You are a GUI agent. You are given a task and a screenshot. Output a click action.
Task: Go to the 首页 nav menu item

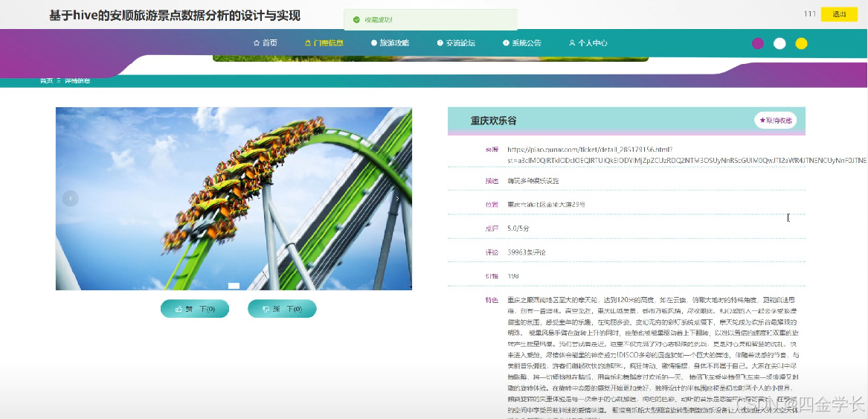pyautogui.click(x=266, y=43)
